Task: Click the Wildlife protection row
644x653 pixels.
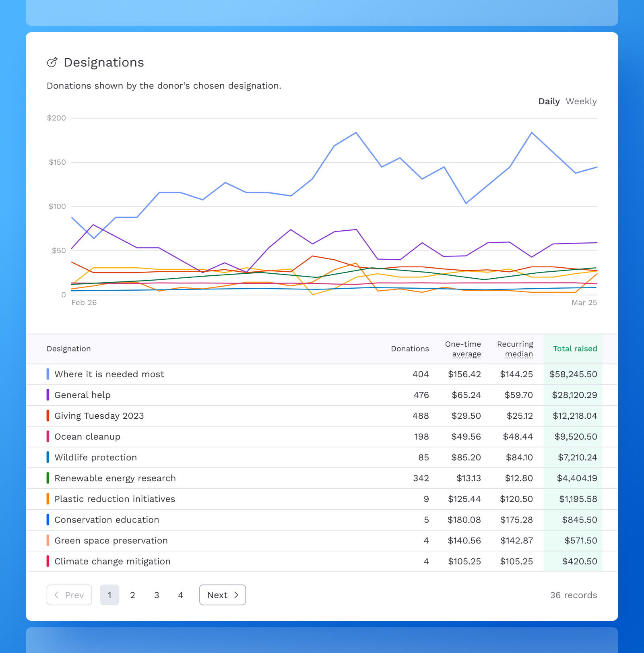Action: pyautogui.click(x=96, y=457)
